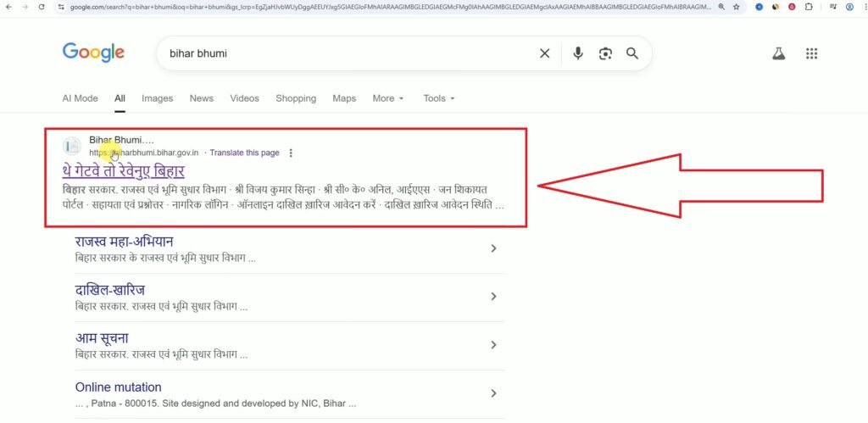Image resolution: width=868 pixels, height=423 pixels.
Task: Expand chevron for राजस्व महा-अभियान row
Action: click(x=493, y=248)
